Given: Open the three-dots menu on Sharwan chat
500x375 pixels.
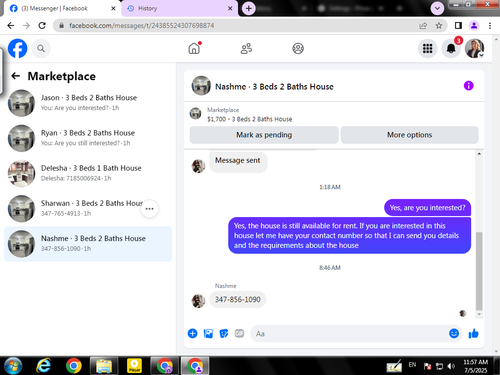Looking at the screenshot, I should [x=149, y=209].
